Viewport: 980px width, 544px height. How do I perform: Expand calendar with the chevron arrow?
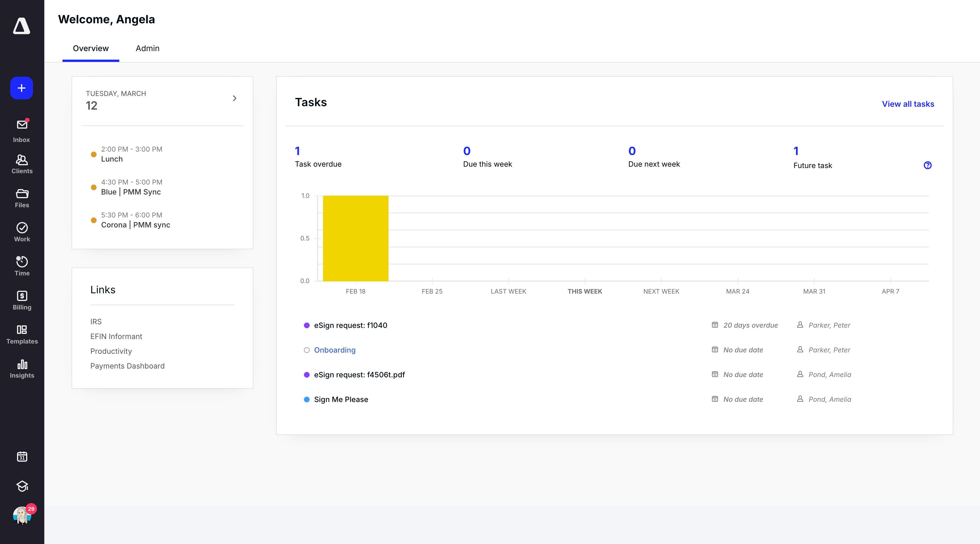(x=234, y=99)
